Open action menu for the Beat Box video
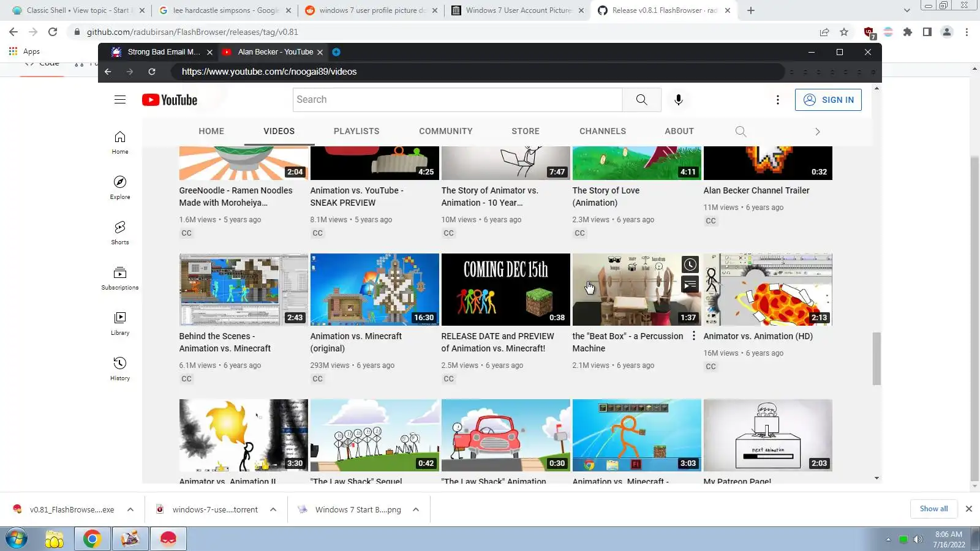980x551 pixels. [x=694, y=336]
